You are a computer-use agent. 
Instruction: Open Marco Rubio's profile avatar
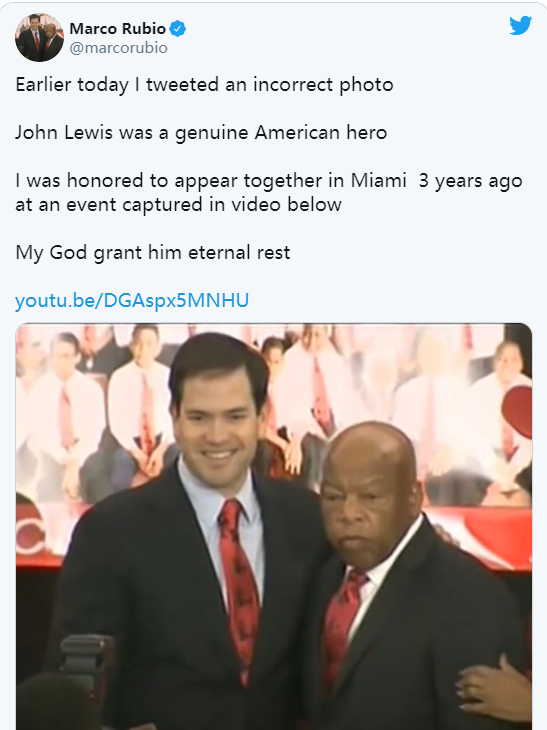point(39,37)
